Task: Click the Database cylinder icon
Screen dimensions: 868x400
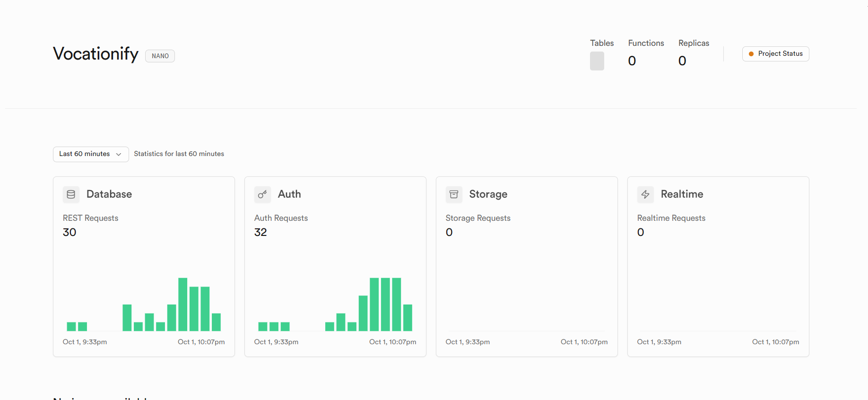Action: pyautogui.click(x=71, y=194)
